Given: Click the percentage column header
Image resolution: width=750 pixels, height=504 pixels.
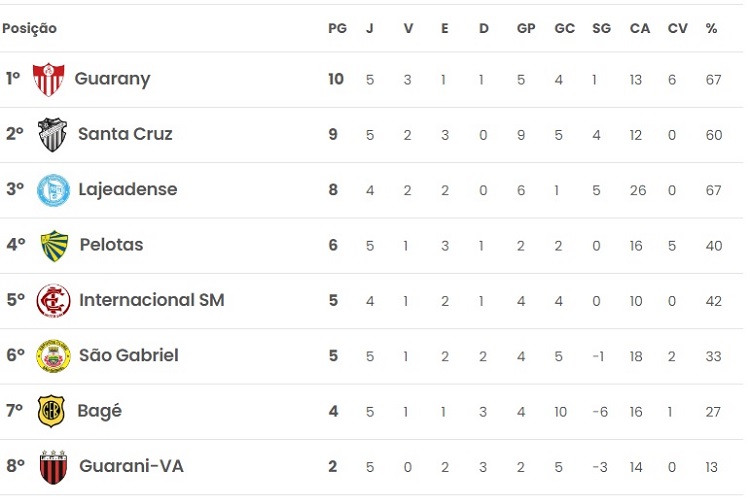Looking at the screenshot, I should (711, 28).
